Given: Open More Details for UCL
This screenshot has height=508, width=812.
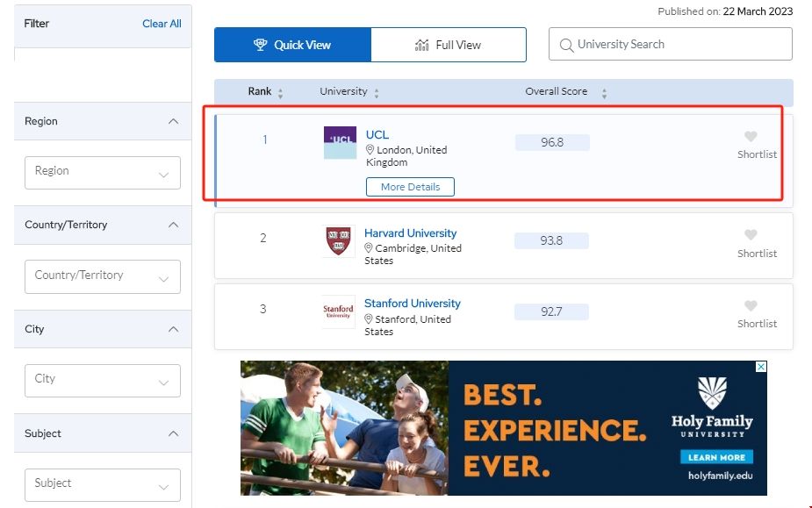Looking at the screenshot, I should coord(409,186).
